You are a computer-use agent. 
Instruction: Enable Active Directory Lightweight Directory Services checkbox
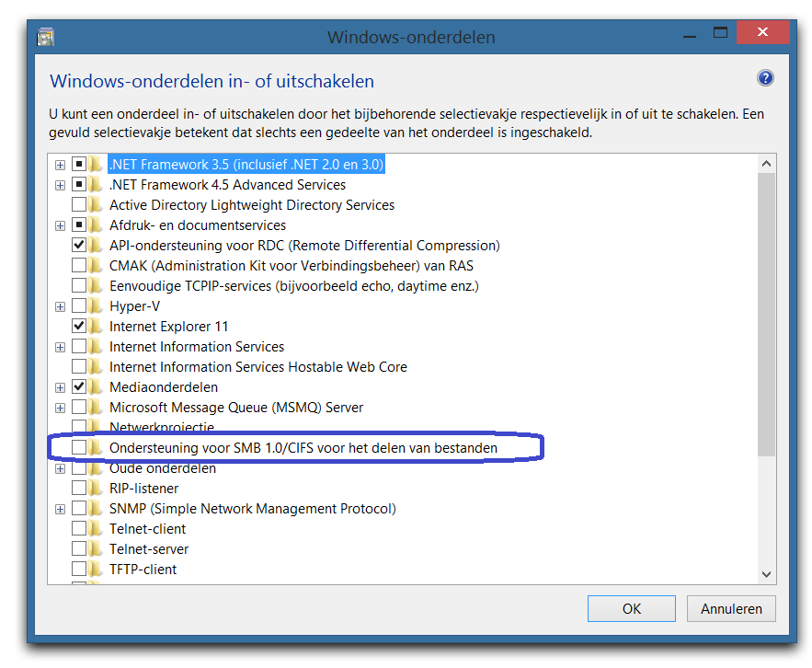pyautogui.click(x=79, y=204)
